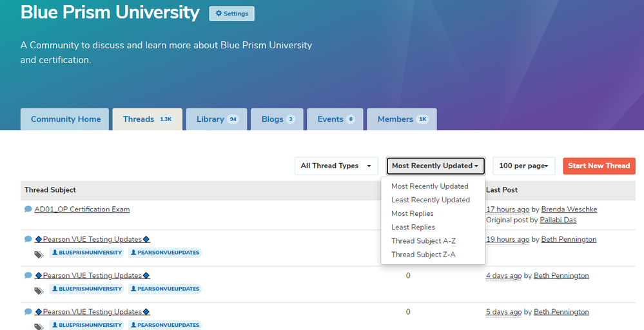This screenshot has width=644, height=330.
Task: Select Least Replies in the sort list
Action: click(x=413, y=227)
